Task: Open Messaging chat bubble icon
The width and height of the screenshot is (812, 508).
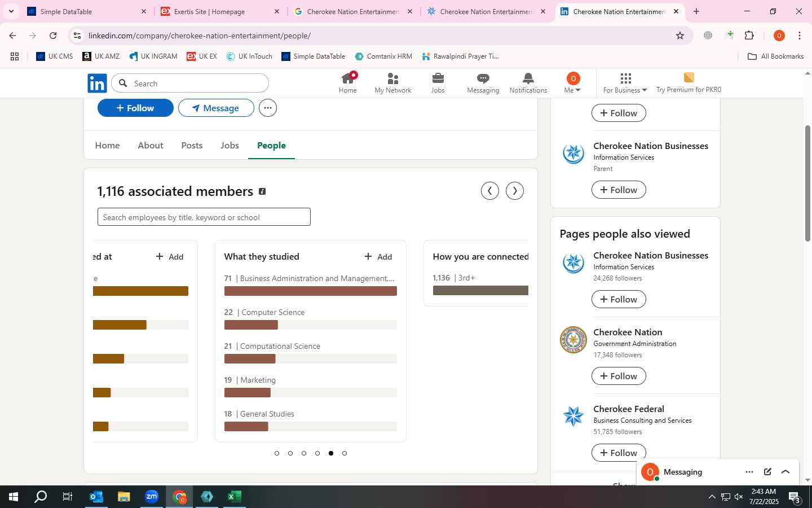Action: [x=483, y=78]
